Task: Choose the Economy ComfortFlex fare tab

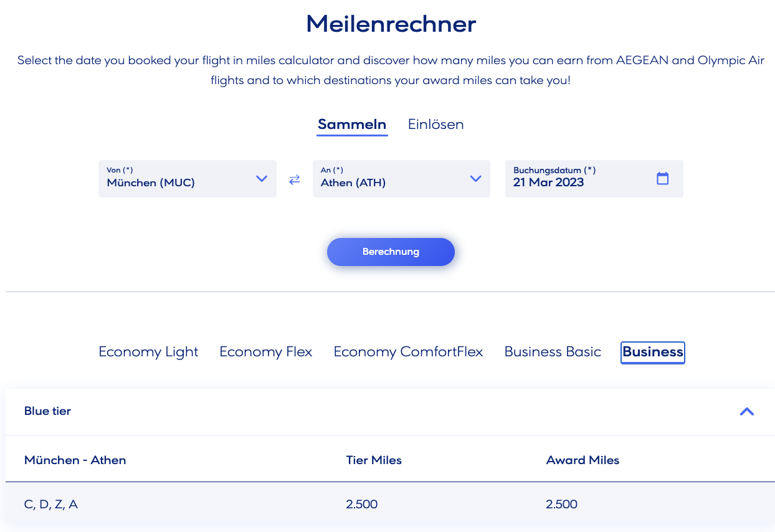Action: [408, 352]
